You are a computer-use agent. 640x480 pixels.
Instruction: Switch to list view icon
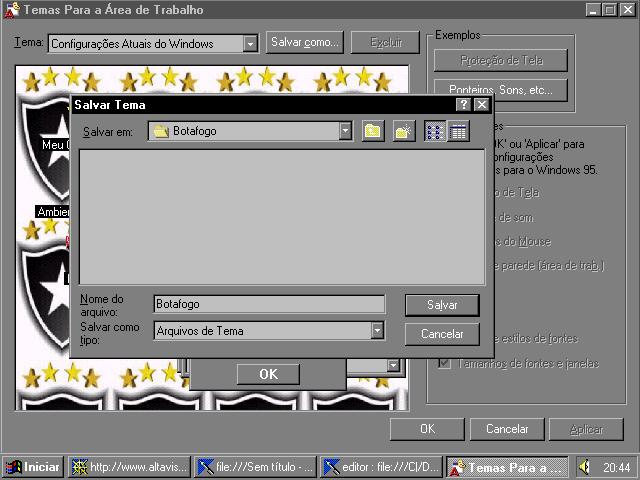(435, 131)
